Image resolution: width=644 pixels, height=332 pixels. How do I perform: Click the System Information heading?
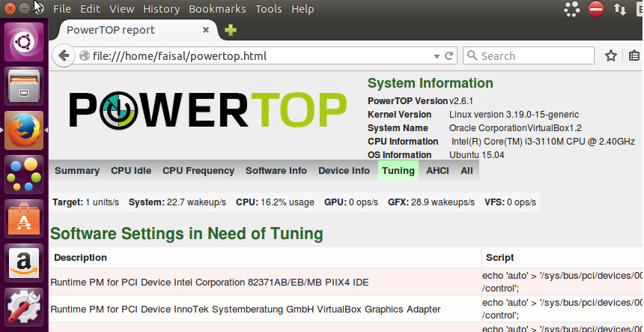[x=430, y=83]
